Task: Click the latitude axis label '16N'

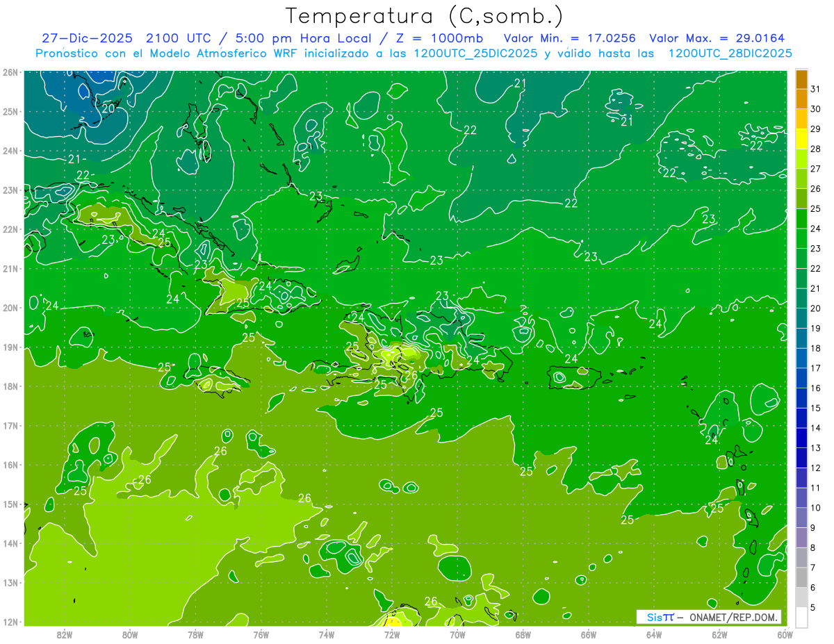Action: (x=10, y=465)
